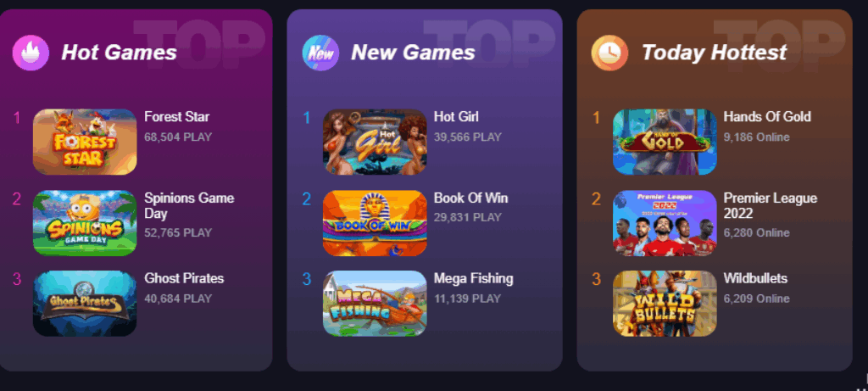
Task: Open the Mega Fishing game thumbnail
Action: coord(375,304)
